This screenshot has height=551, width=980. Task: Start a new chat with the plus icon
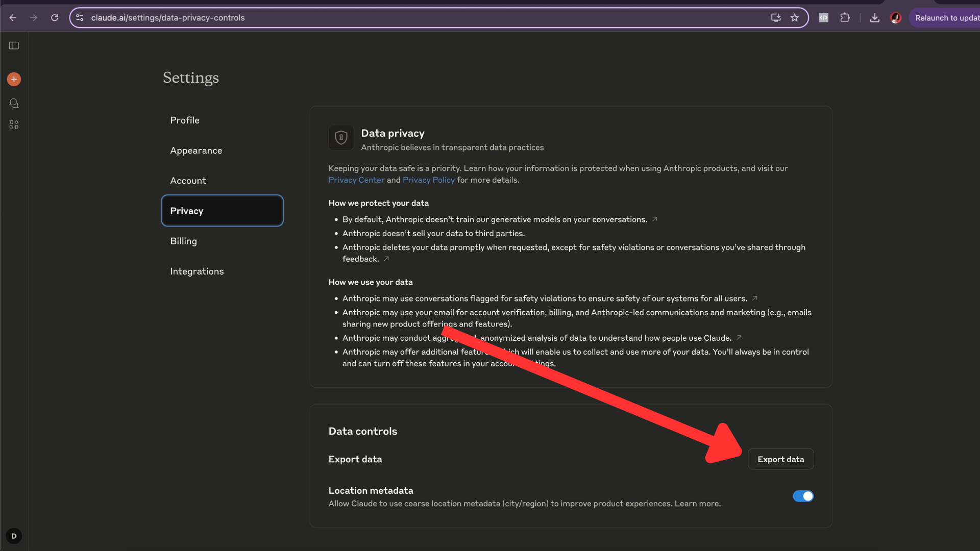coord(14,79)
